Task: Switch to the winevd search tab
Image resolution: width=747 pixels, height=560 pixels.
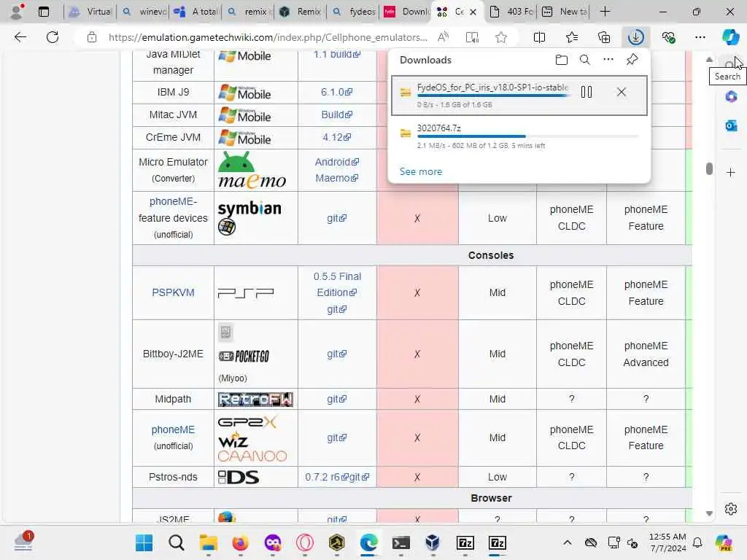Action: (x=143, y=12)
